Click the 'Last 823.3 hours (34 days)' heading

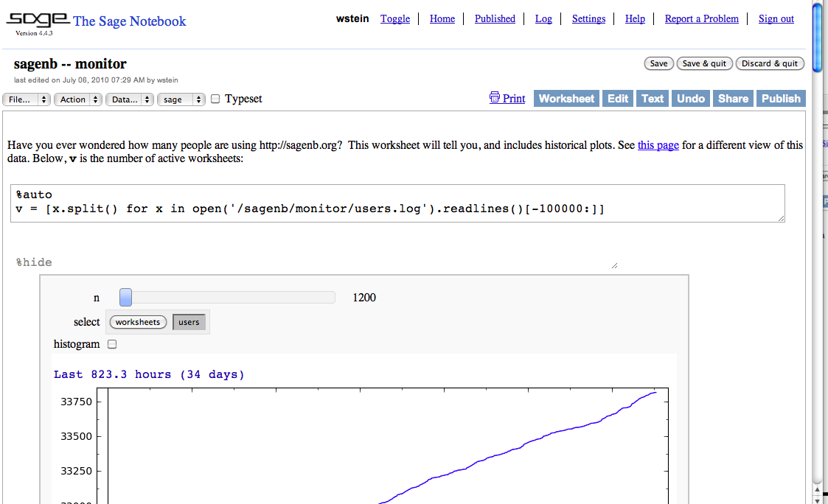[149, 374]
